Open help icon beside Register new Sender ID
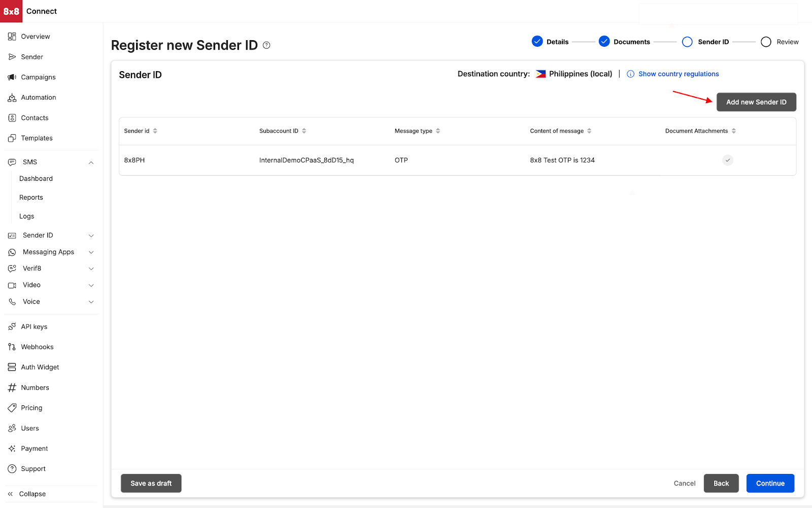The image size is (812, 508). coord(266,45)
